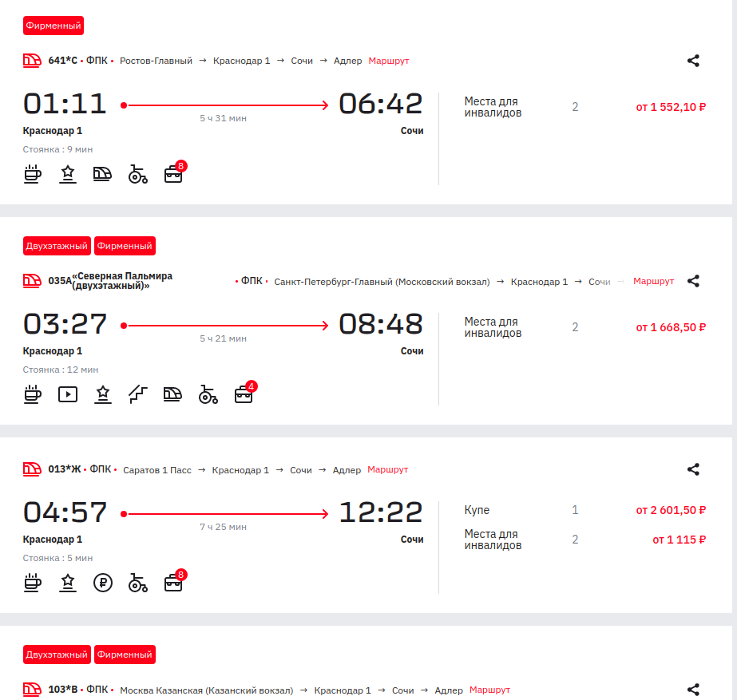Select the от 1 552,10 ₽ fare
Image resolution: width=737 pixels, height=700 pixels.
click(671, 107)
